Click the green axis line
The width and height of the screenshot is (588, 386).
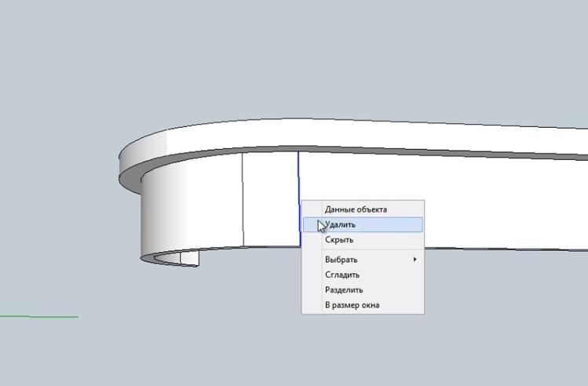(x=39, y=317)
